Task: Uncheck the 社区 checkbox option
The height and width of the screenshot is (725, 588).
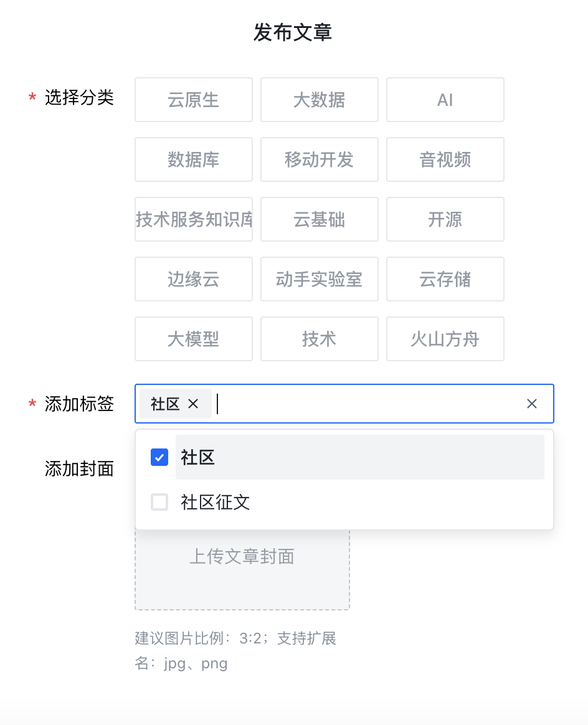Action: (159, 458)
